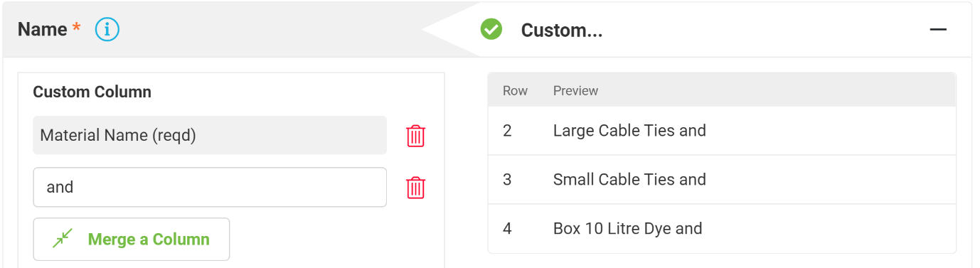
Task: Click row number 2 in preview table
Action: click(x=507, y=131)
